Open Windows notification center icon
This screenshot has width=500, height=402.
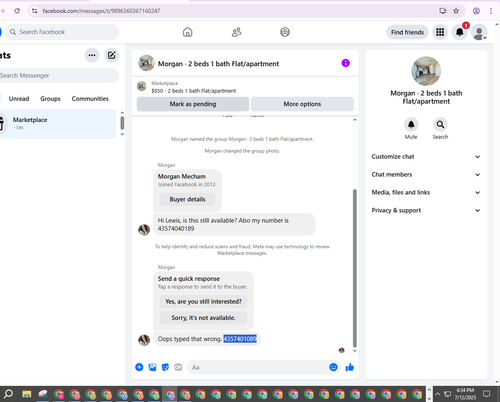click(x=487, y=394)
